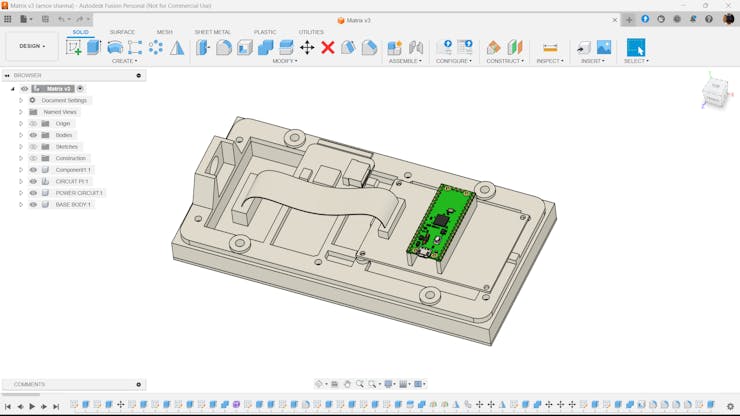740x416 pixels.
Task: Expand the Document Settings node
Action: click(x=21, y=101)
